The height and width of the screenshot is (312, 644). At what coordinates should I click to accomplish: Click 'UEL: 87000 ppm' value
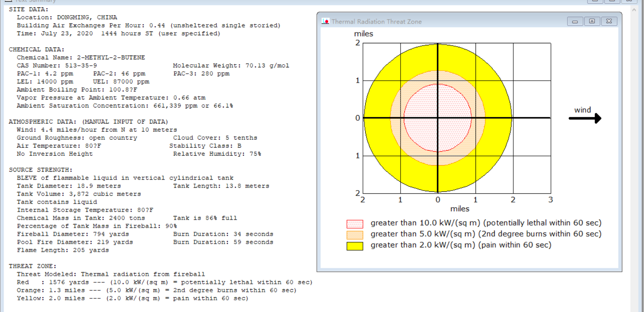121,81
